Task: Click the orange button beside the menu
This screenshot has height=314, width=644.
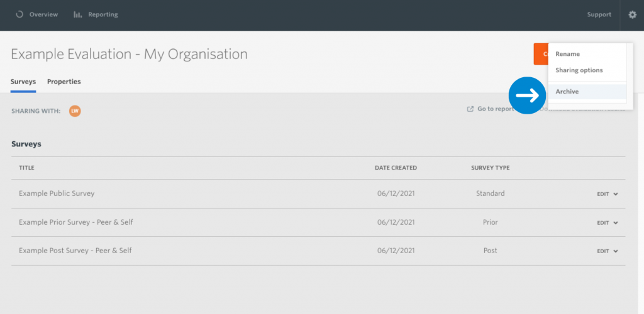Action: (x=540, y=54)
